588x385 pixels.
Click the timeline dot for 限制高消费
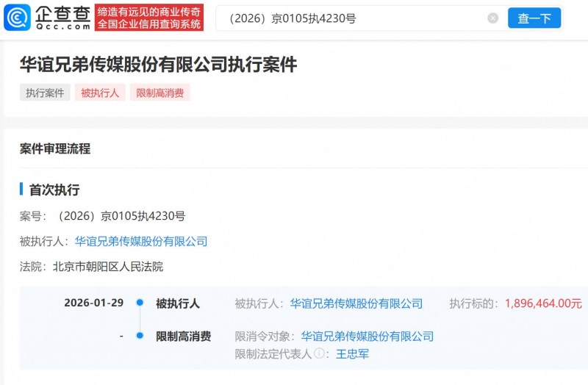(140, 335)
